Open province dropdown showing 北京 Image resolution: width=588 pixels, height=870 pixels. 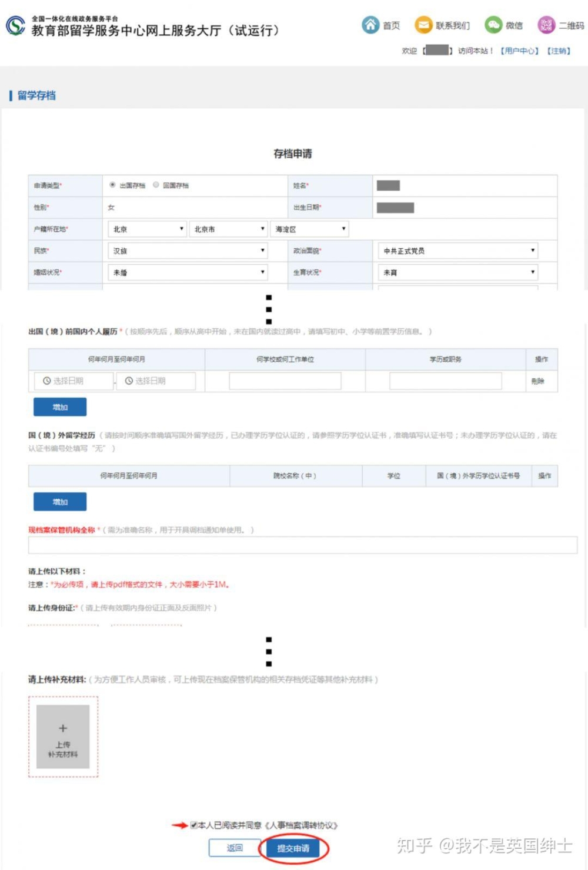(x=147, y=229)
